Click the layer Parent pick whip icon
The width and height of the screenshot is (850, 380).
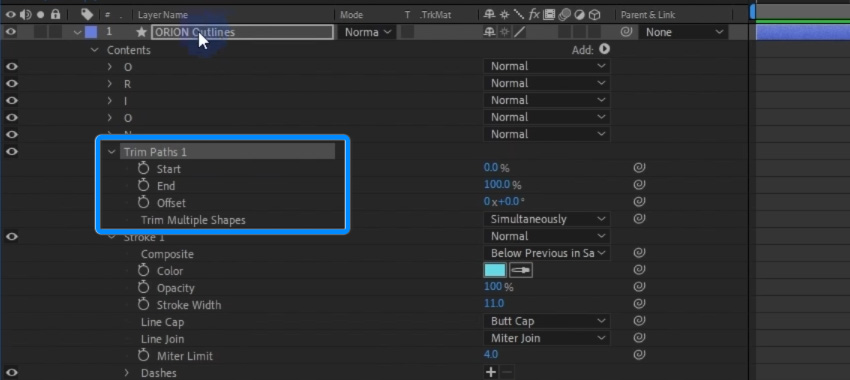pyautogui.click(x=627, y=32)
